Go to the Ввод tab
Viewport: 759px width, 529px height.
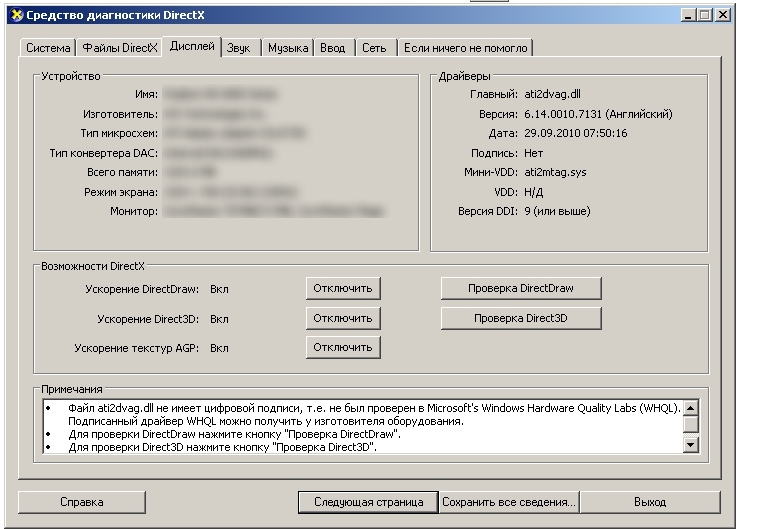tap(333, 48)
